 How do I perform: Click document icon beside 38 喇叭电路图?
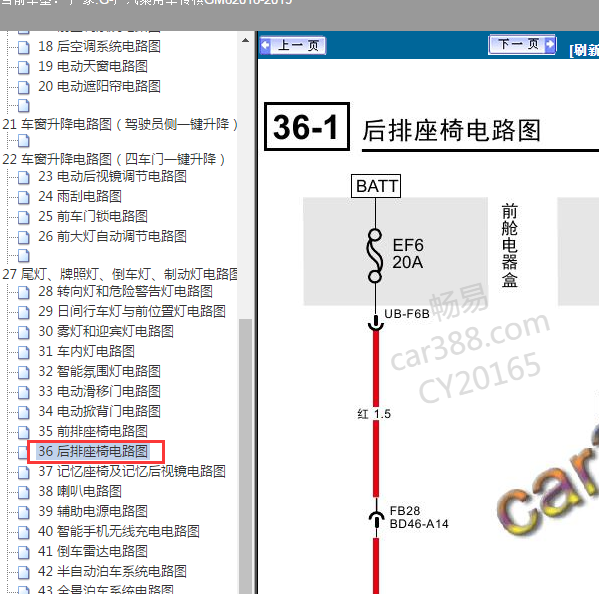24,492
